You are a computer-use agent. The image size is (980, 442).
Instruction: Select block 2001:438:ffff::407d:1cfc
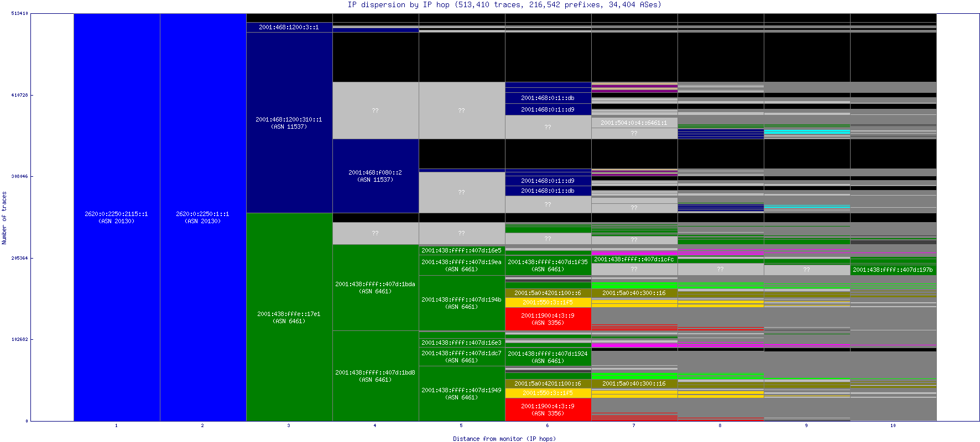(634, 259)
